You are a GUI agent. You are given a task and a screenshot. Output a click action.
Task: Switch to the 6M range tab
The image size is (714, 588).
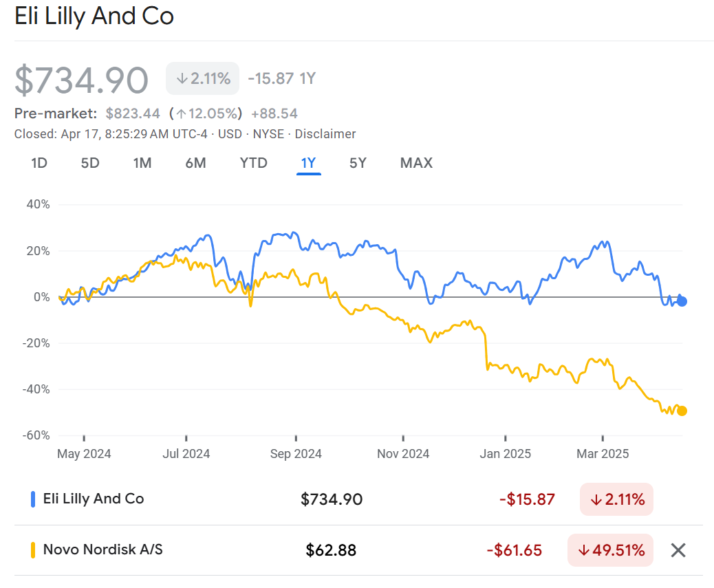(x=195, y=163)
